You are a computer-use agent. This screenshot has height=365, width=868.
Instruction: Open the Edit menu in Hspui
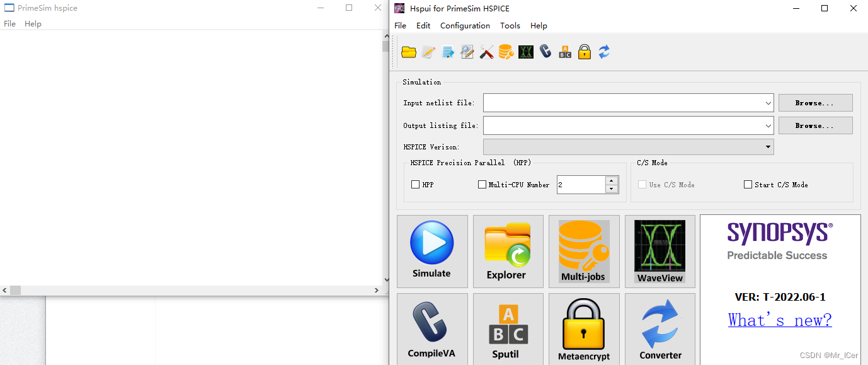(x=423, y=26)
